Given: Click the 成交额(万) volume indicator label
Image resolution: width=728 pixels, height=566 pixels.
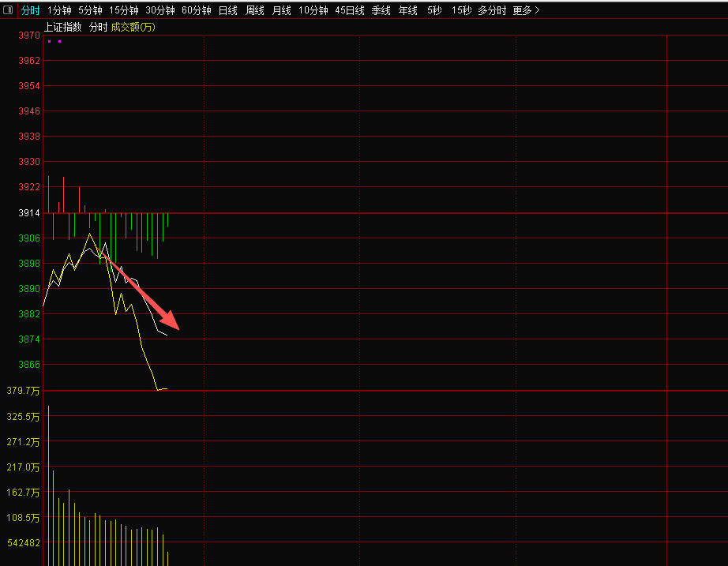Looking at the screenshot, I should point(133,27).
